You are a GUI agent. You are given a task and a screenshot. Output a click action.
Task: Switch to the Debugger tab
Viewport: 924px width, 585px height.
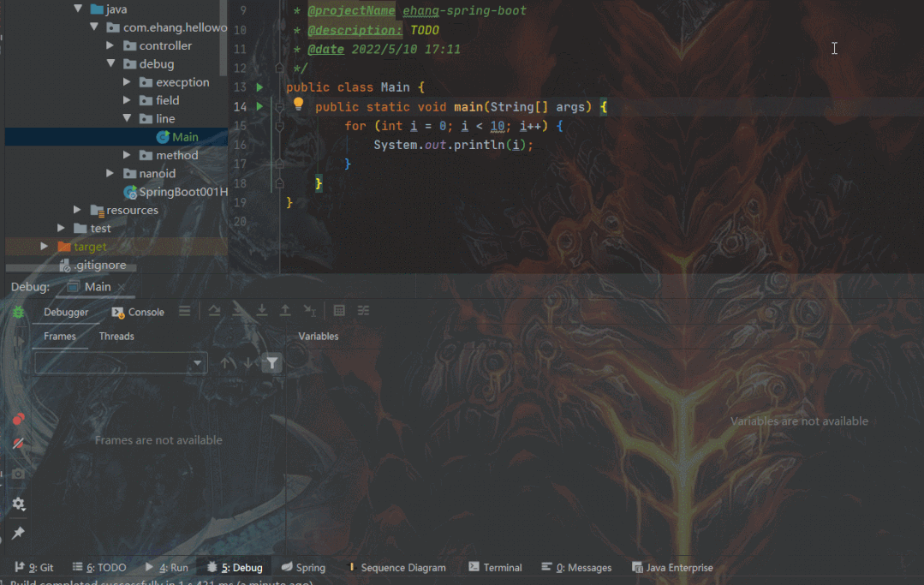coord(66,313)
